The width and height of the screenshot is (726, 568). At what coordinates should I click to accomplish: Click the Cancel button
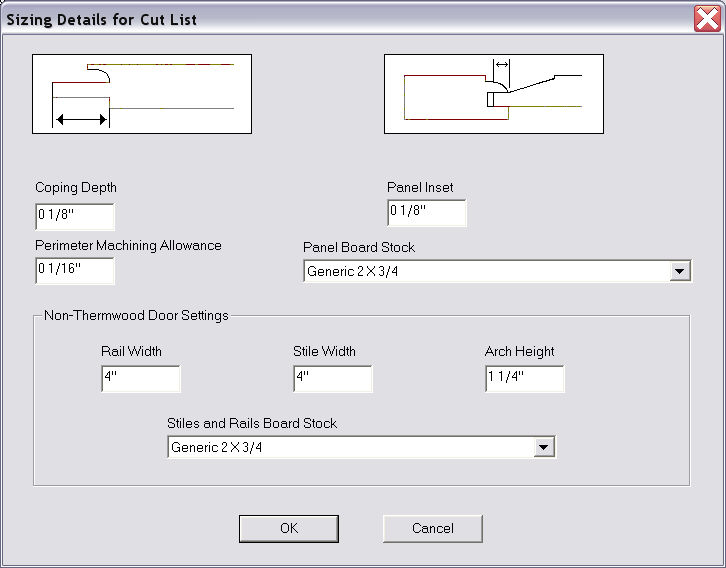tap(433, 528)
